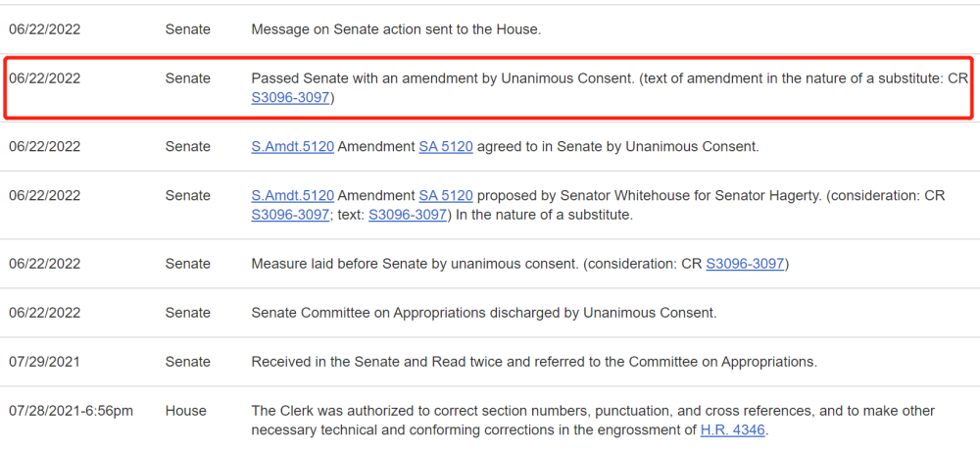Open S.Amdt.5120 link in the 'agreed to' row
Image resolution: width=980 pixels, height=452 pixels.
[x=292, y=147]
